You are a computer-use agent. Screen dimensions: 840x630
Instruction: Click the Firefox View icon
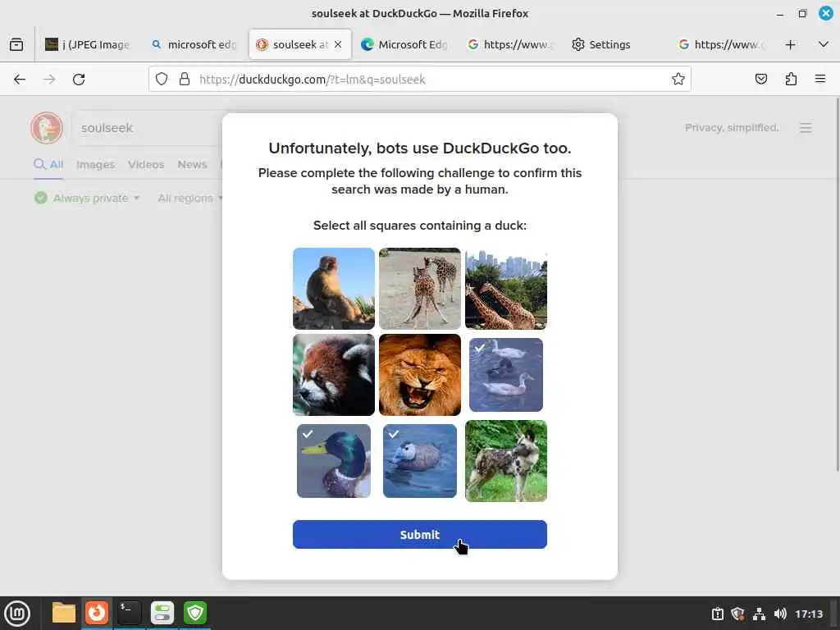(16, 44)
